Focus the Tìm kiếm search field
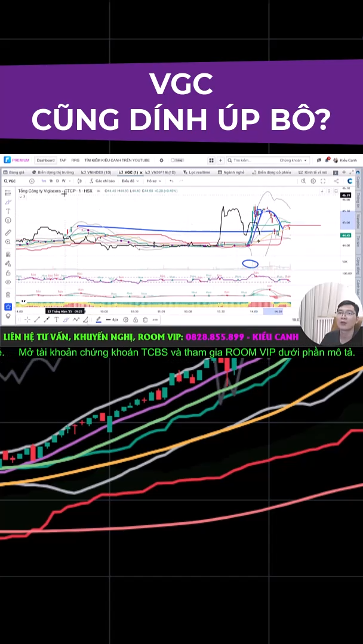363x644 pixels. click(x=253, y=160)
